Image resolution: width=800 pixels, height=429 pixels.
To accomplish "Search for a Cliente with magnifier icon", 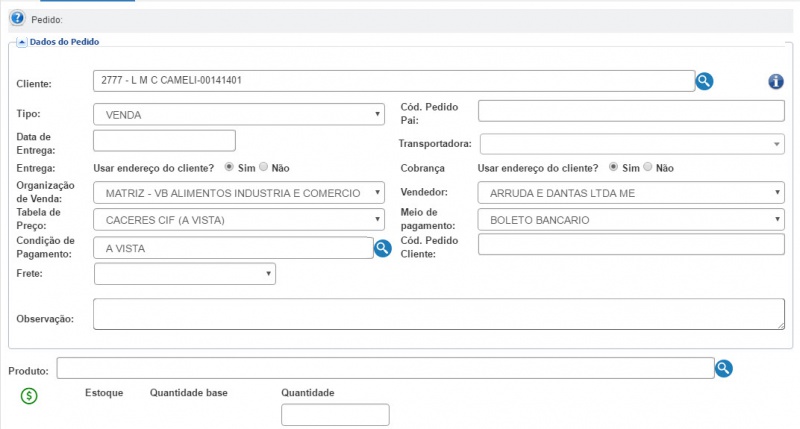I will pos(704,81).
